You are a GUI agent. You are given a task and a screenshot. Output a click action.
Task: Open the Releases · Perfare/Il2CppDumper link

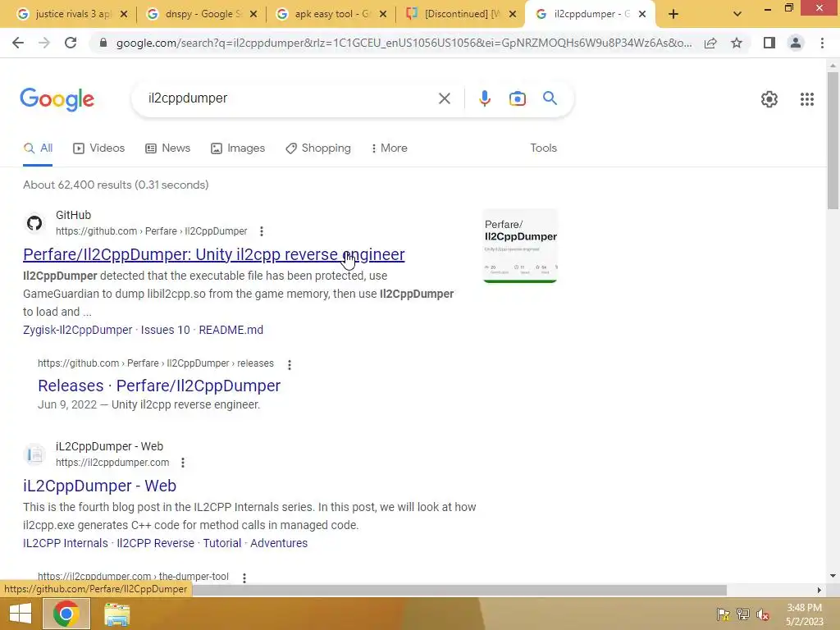point(159,386)
